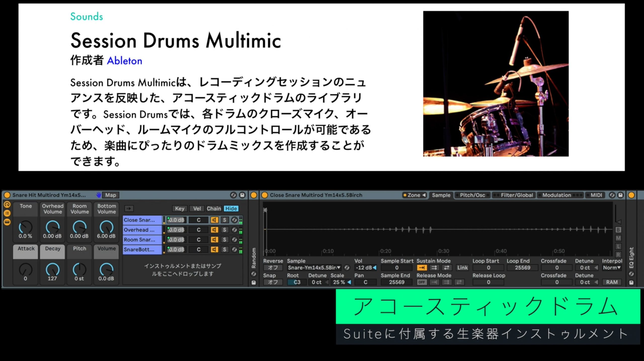Click the Tone macro knob
This screenshot has height=361, width=644.
[x=25, y=227]
